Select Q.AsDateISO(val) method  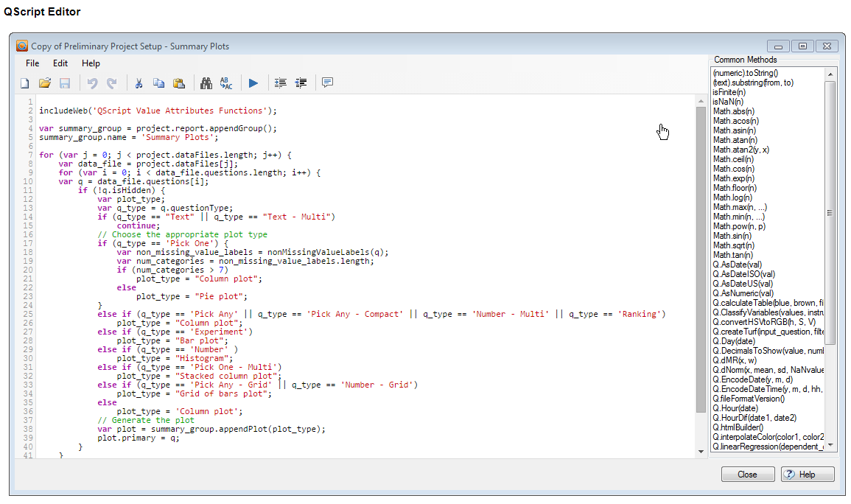744,274
